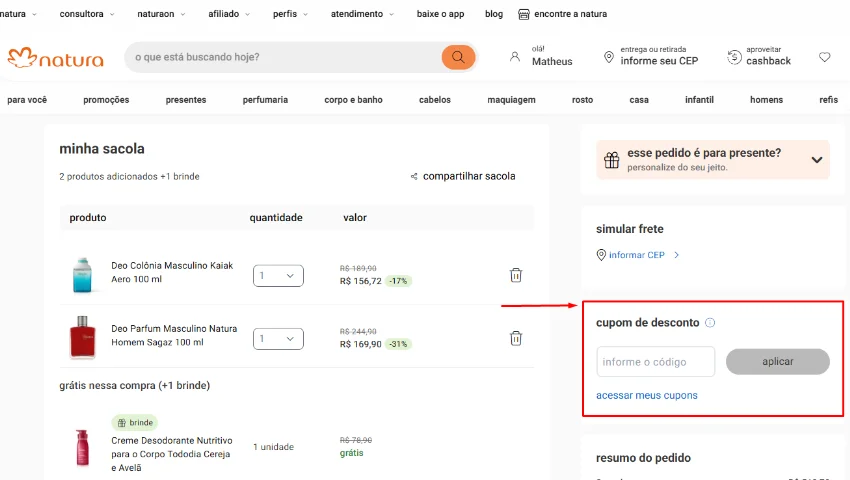Open Kaiak Aero product thumbnail

click(82, 274)
